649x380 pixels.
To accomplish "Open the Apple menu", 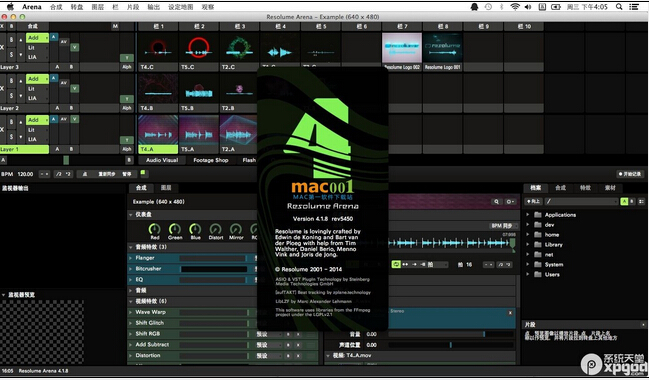I will pos(10,6).
